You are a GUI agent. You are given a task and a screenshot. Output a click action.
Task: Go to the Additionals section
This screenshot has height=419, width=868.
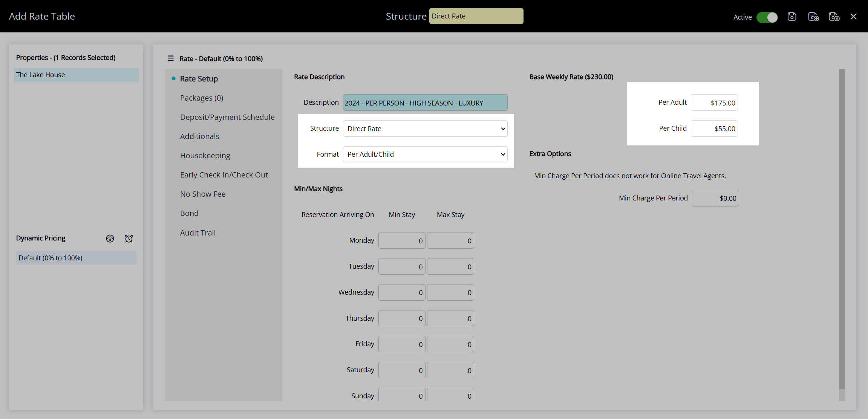(200, 136)
